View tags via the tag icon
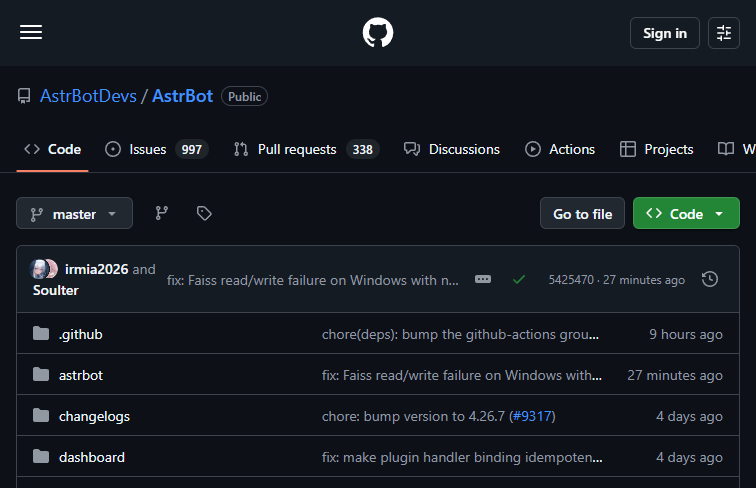 (x=204, y=213)
